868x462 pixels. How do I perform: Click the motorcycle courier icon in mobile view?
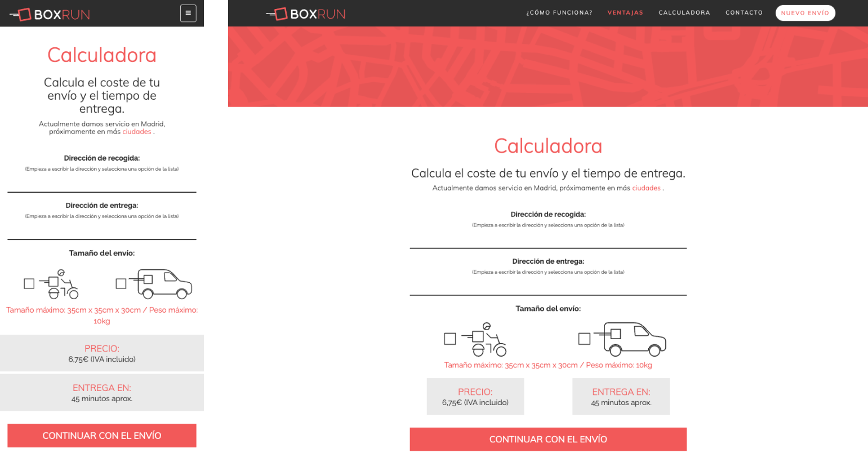[60, 284]
